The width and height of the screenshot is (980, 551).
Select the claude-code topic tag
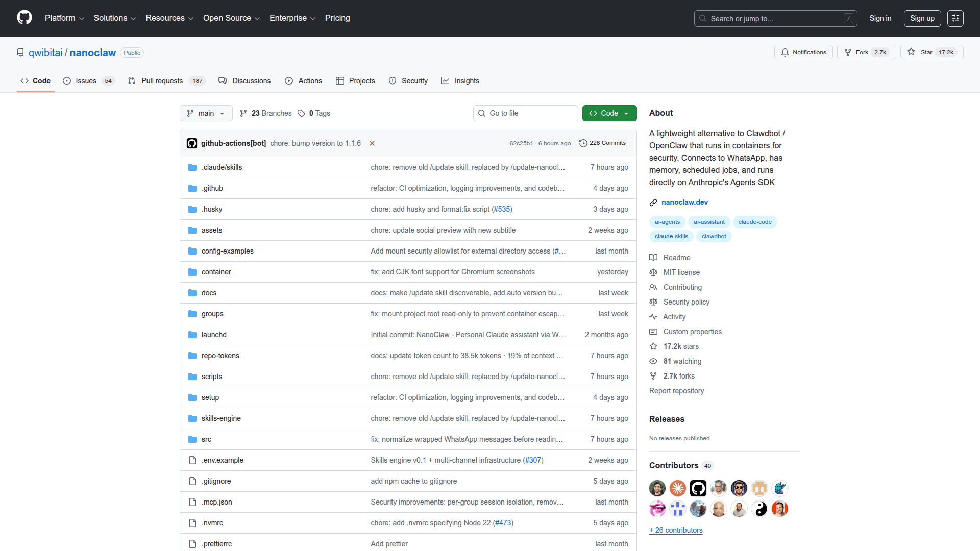coord(754,222)
